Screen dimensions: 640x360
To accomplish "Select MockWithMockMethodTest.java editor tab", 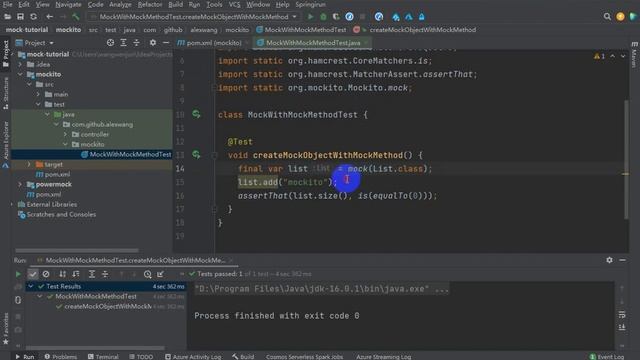I will click(312, 43).
